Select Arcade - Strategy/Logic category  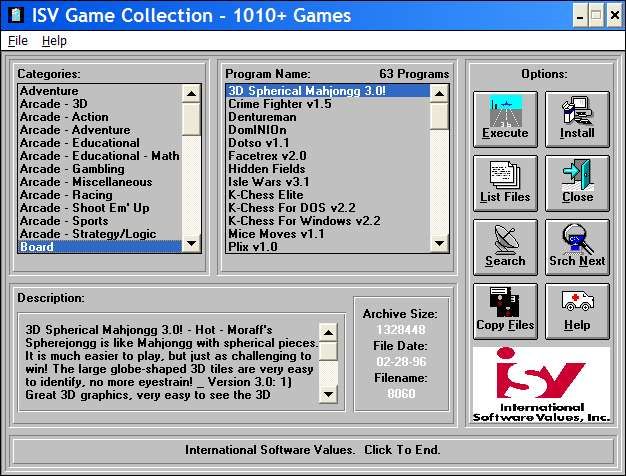click(x=100, y=234)
